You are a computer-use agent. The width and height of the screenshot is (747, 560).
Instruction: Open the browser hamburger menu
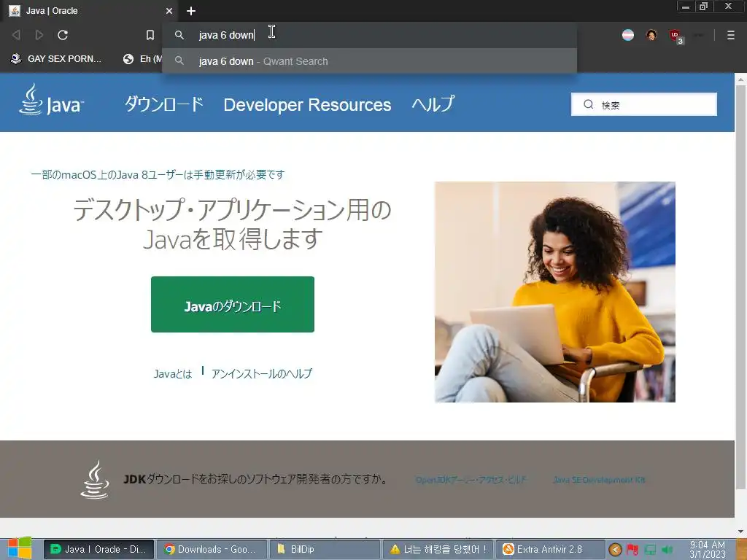click(x=730, y=35)
